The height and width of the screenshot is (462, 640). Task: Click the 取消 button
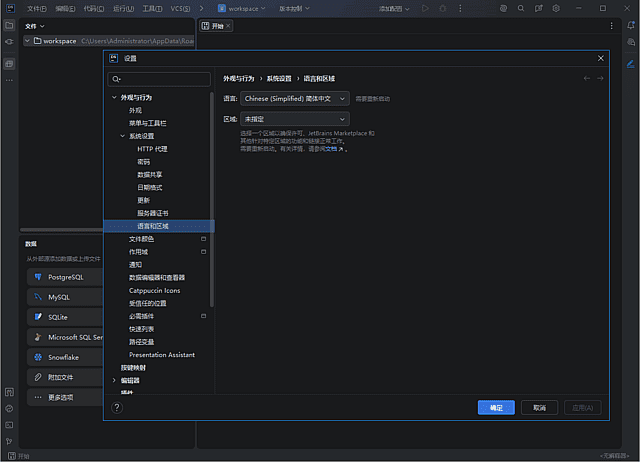pyautogui.click(x=539, y=408)
